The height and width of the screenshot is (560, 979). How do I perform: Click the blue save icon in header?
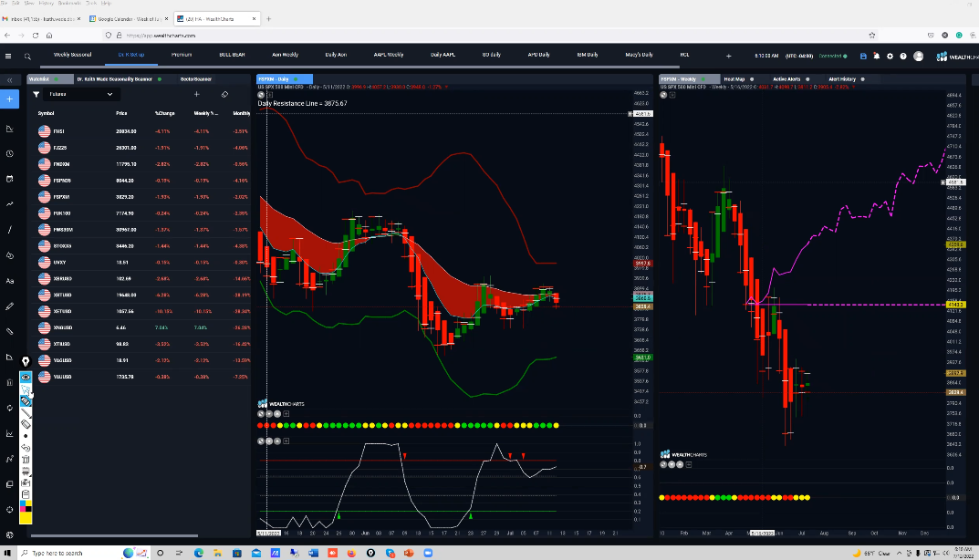pos(863,57)
